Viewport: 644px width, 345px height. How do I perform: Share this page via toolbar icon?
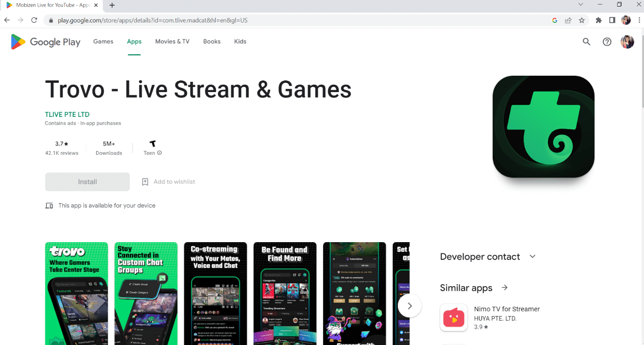(x=568, y=20)
